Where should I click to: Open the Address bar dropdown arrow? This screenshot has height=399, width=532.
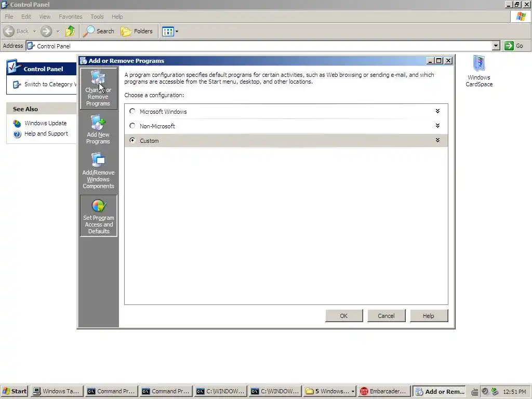(x=496, y=46)
